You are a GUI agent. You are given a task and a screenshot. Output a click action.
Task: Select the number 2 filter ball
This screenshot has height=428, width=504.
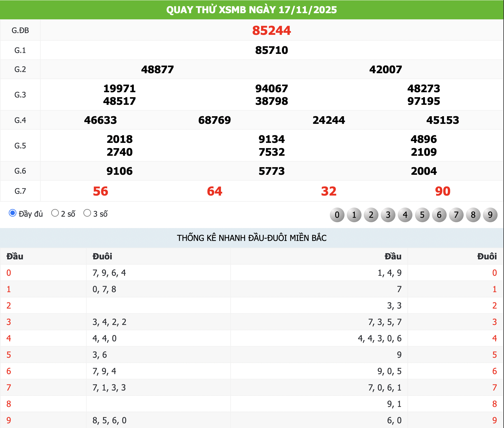pyautogui.click(x=371, y=215)
